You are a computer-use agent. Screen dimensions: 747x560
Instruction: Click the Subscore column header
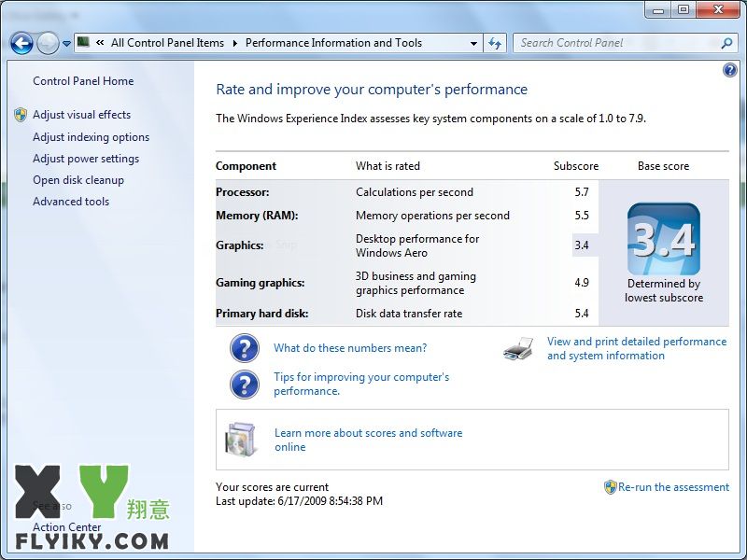pyautogui.click(x=576, y=166)
